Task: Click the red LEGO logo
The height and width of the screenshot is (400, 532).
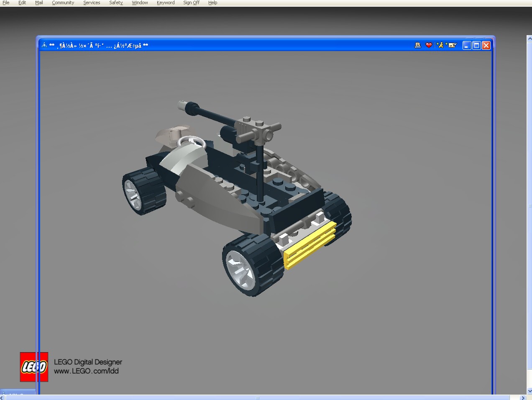Action: tap(34, 367)
